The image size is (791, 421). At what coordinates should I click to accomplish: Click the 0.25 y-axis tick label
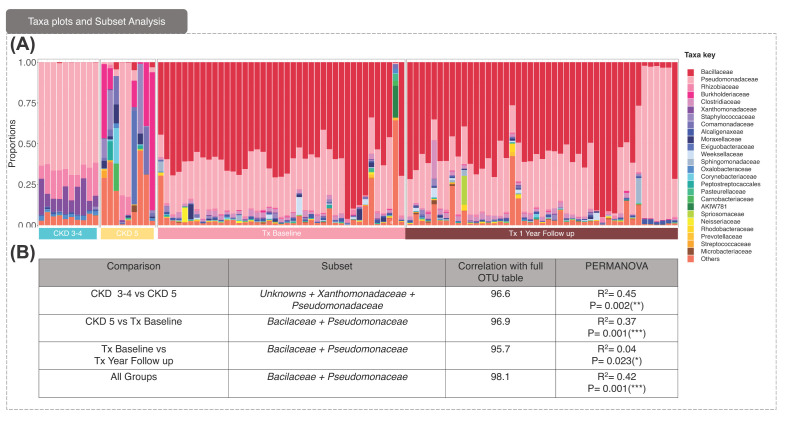[x=27, y=185]
